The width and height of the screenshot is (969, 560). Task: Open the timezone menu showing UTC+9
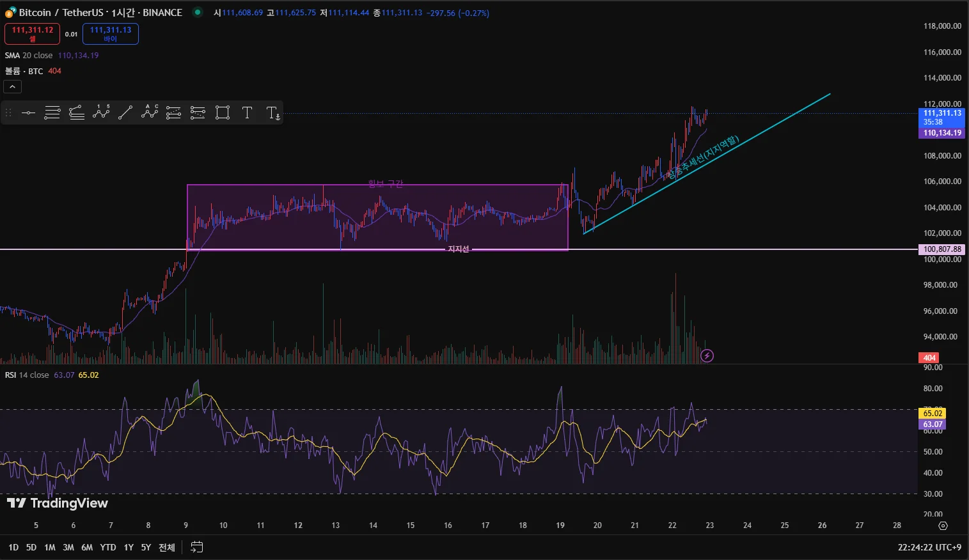929,547
